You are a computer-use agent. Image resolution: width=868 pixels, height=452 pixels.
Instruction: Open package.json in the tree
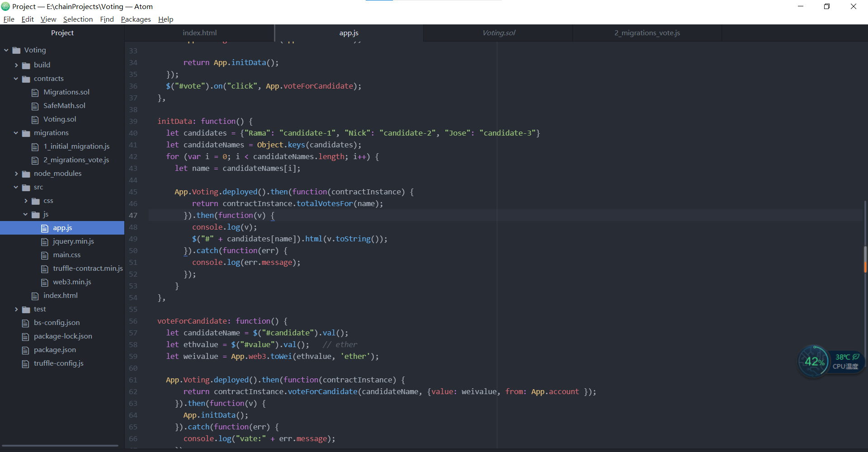click(x=55, y=350)
